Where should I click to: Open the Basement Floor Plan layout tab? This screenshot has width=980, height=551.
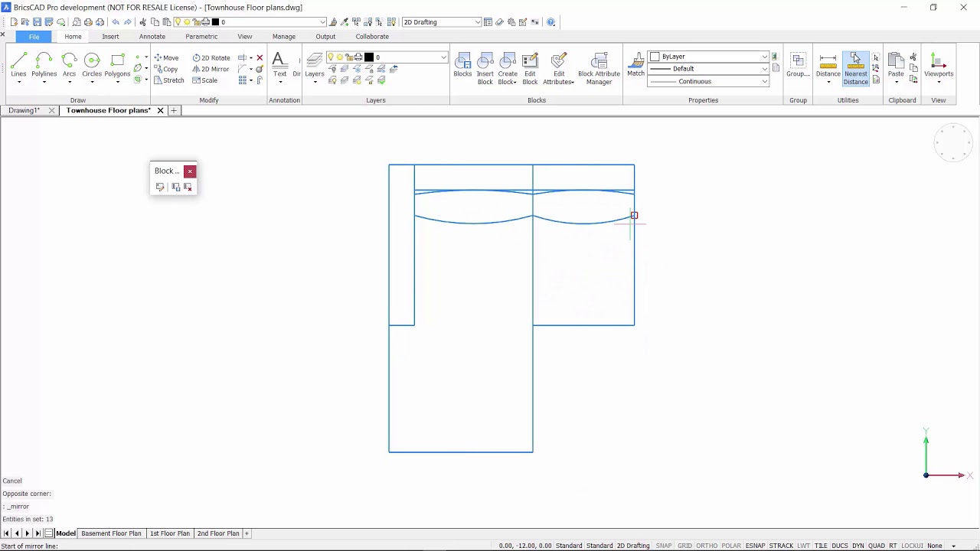(112, 533)
